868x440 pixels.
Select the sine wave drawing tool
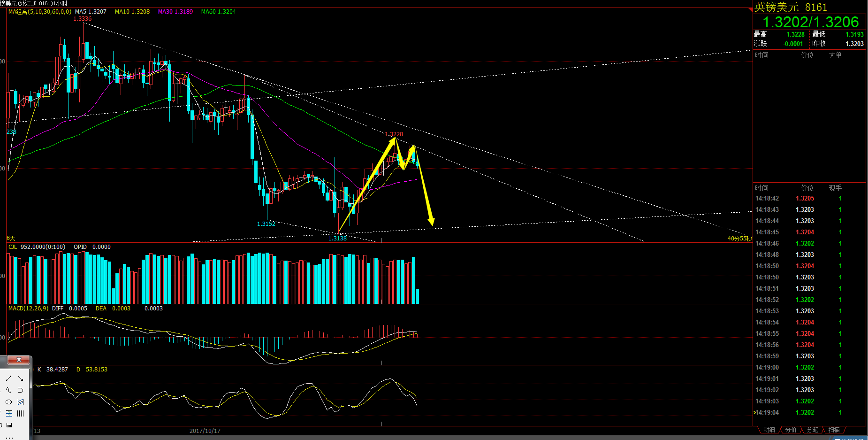(x=8, y=390)
